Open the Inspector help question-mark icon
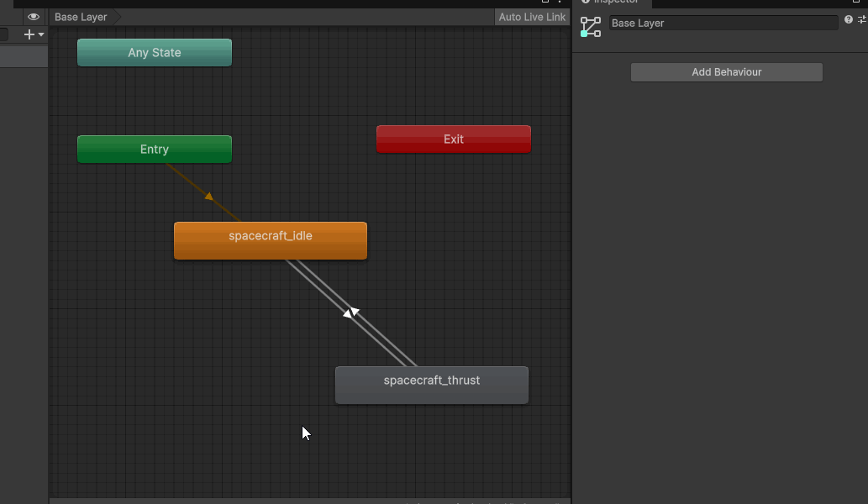This screenshot has width=868, height=504. click(x=848, y=20)
